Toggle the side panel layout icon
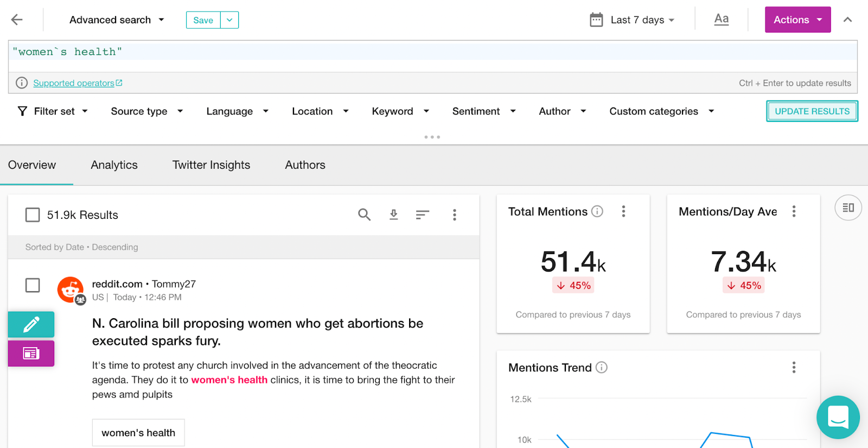868x448 pixels. (x=848, y=207)
